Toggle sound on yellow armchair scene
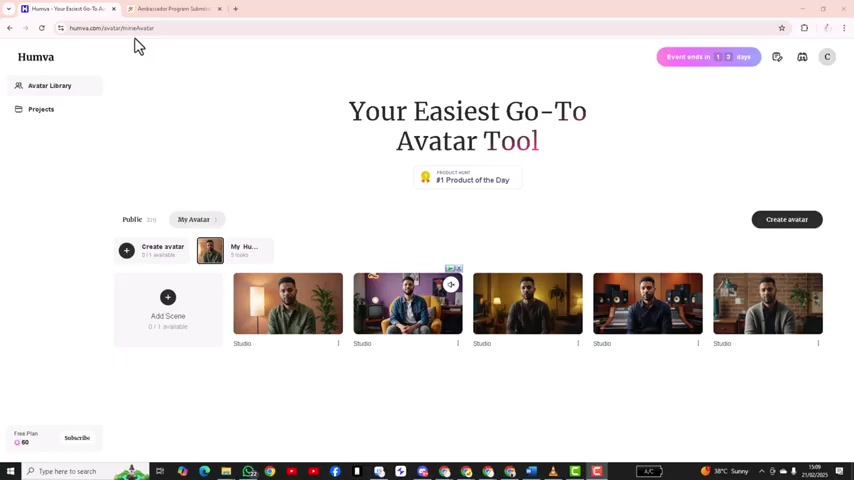The image size is (854, 480). [x=451, y=284]
